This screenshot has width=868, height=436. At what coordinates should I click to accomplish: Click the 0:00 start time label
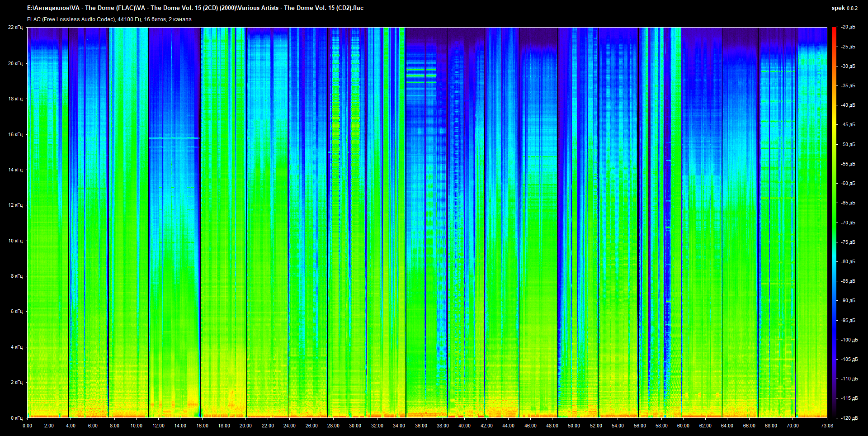click(x=27, y=426)
